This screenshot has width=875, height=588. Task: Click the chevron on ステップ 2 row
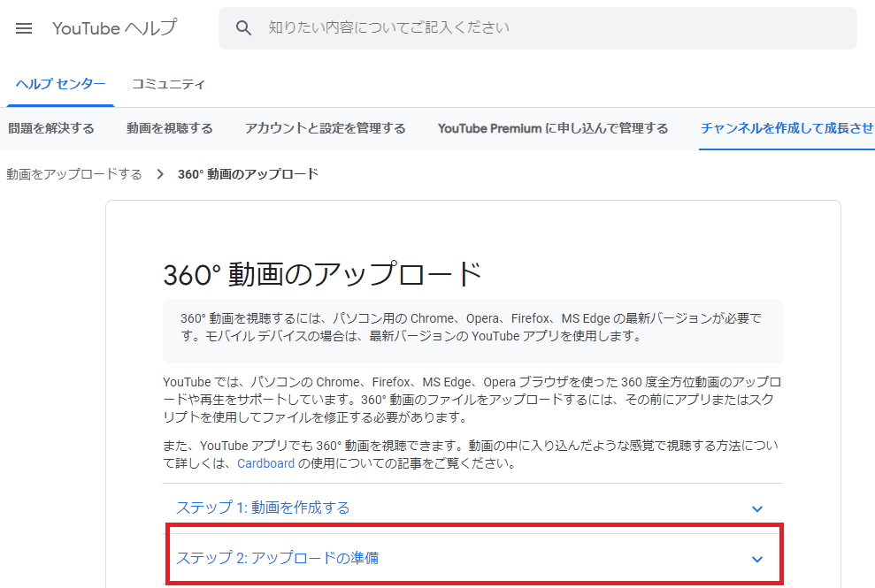point(756,559)
